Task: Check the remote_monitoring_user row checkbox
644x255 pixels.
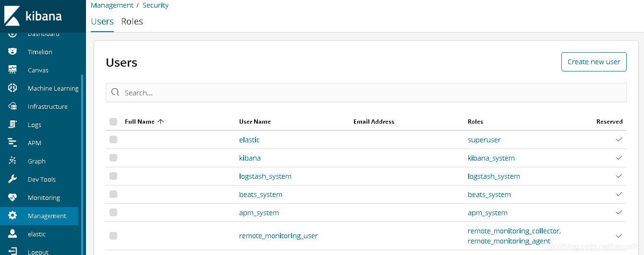Action: tap(113, 235)
